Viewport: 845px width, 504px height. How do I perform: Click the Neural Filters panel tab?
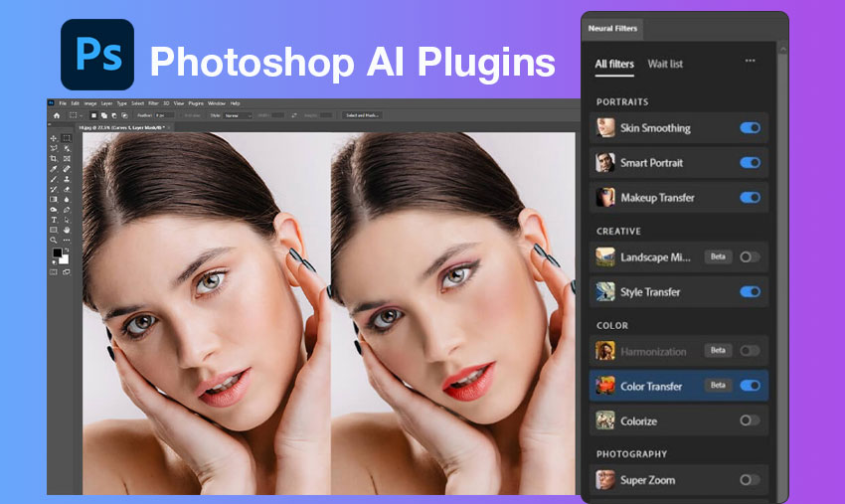[x=612, y=29]
